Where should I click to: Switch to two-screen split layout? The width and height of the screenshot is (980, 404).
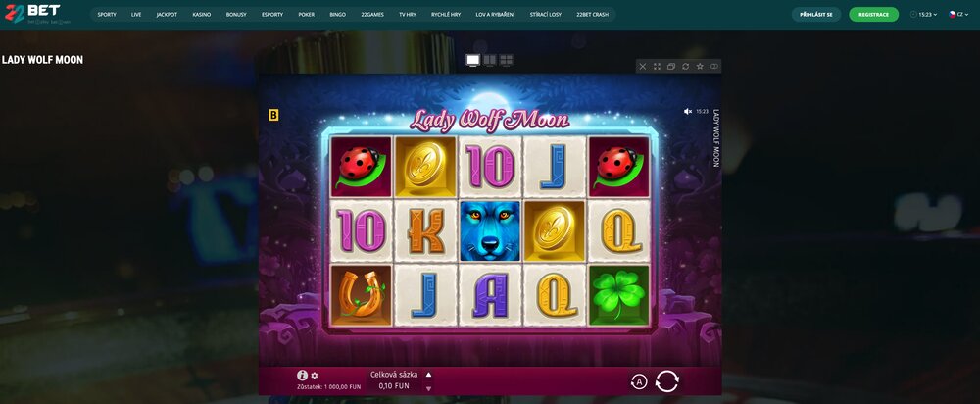[490, 60]
